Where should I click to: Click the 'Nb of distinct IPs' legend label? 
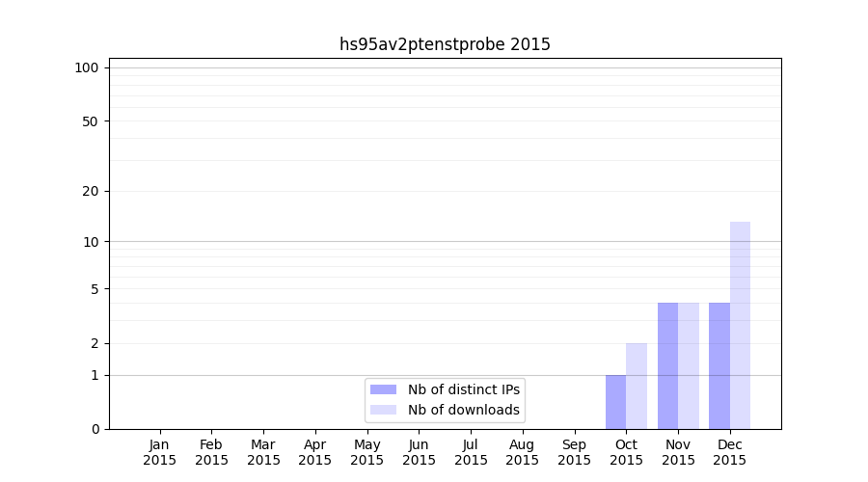[464, 389]
